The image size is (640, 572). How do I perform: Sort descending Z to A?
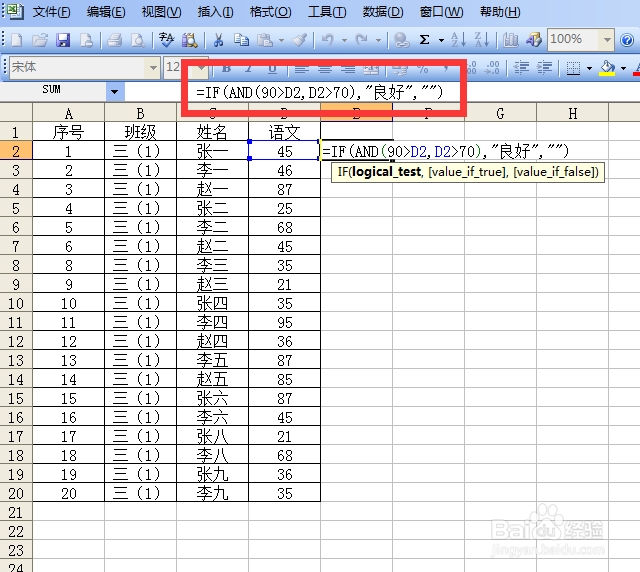click(x=482, y=40)
